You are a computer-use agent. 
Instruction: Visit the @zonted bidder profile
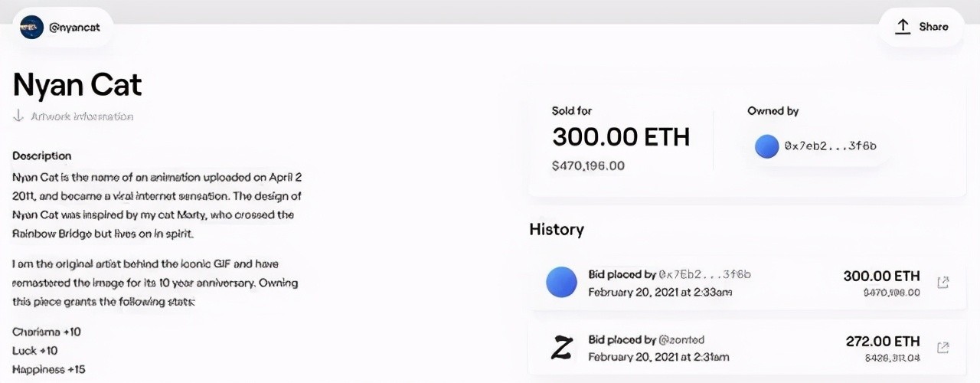pos(681,339)
